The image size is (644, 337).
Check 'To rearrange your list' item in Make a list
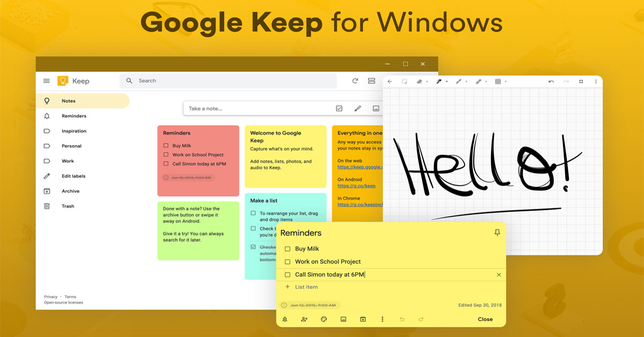[x=253, y=213]
